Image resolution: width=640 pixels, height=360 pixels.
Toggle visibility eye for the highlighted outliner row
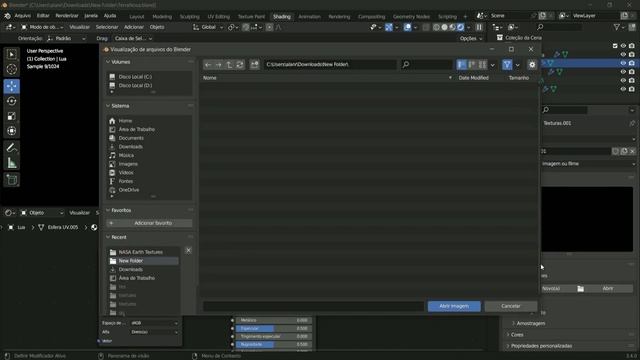pos(623,63)
